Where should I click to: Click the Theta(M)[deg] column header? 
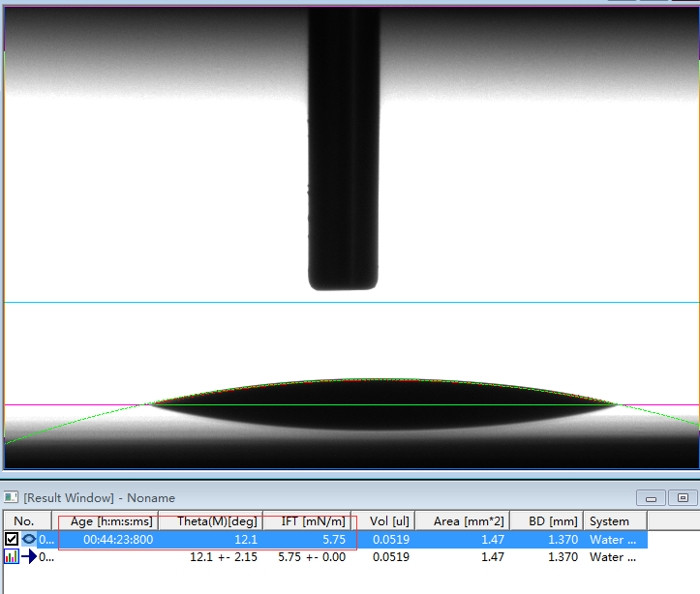[217, 521]
